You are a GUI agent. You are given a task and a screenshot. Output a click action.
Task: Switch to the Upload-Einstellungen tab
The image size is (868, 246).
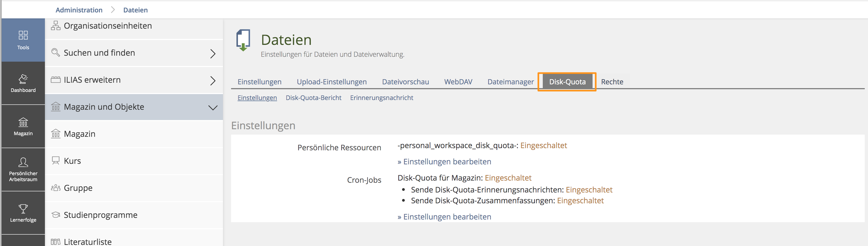click(x=331, y=82)
